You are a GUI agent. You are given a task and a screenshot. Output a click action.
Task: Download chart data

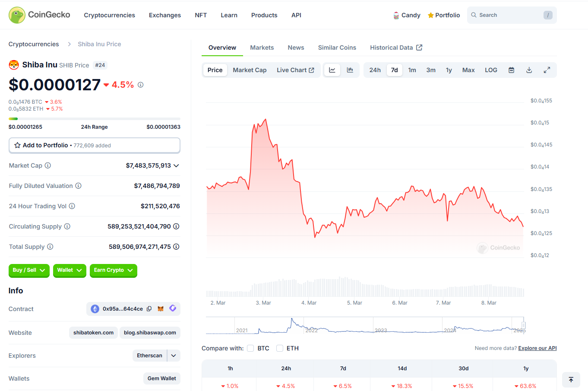click(x=529, y=70)
